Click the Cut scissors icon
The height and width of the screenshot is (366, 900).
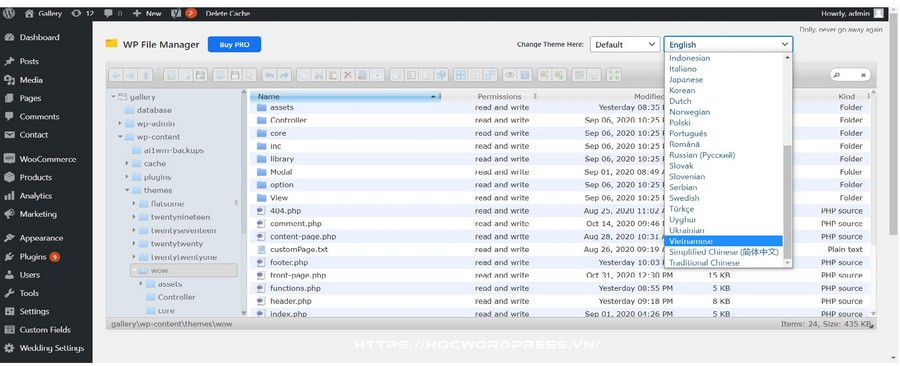[x=318, y=75]
